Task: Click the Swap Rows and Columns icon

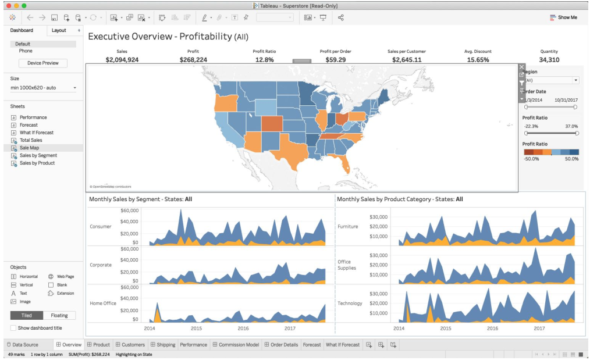Action: [162, 17]
